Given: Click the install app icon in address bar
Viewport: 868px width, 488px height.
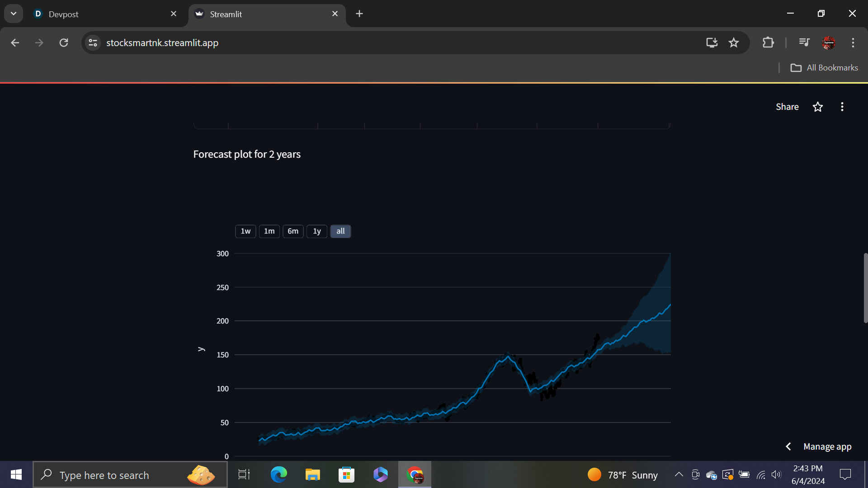Looking at the screenshot, I should (x=712, y=43).
